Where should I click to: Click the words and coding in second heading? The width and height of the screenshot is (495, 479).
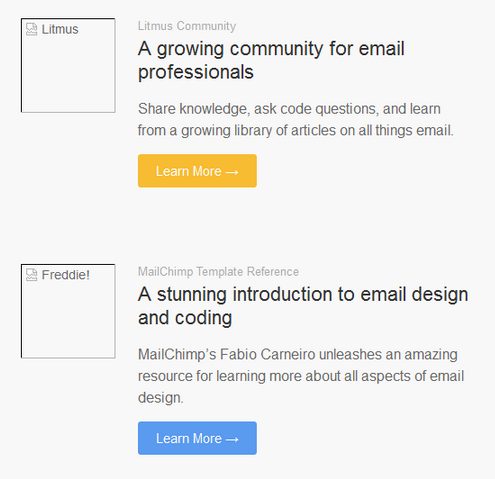pos(185,318)
